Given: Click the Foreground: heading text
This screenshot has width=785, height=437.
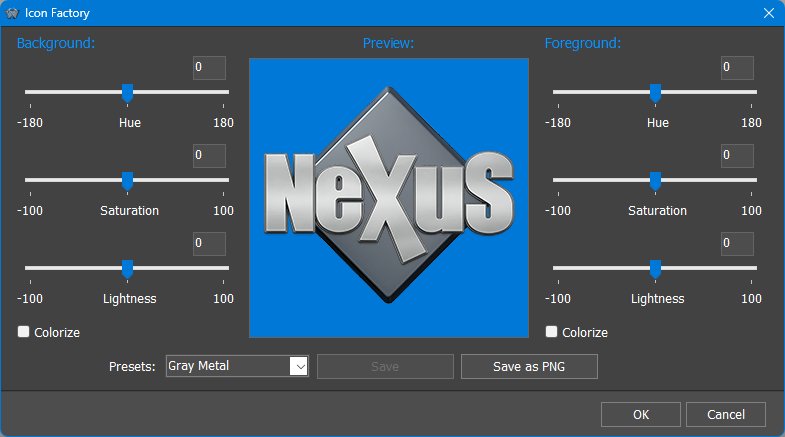Looking at the screenshot, I should click(x=583, y=43).
